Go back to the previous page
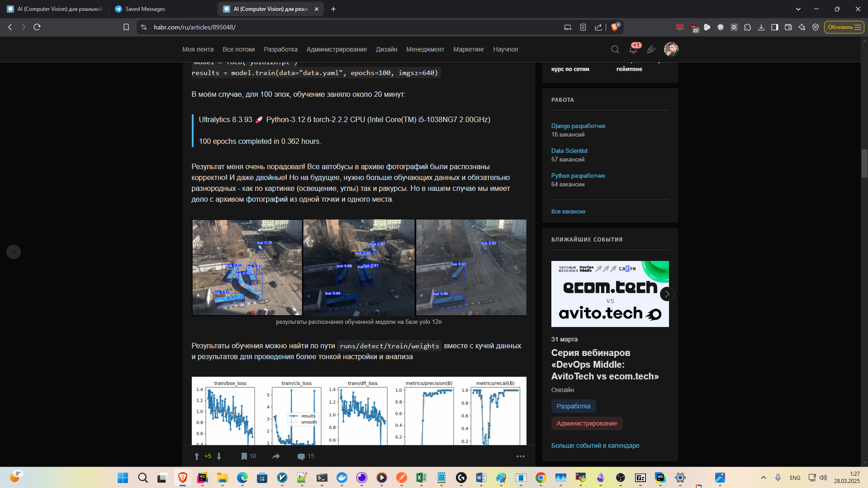 tap(10, 27)
